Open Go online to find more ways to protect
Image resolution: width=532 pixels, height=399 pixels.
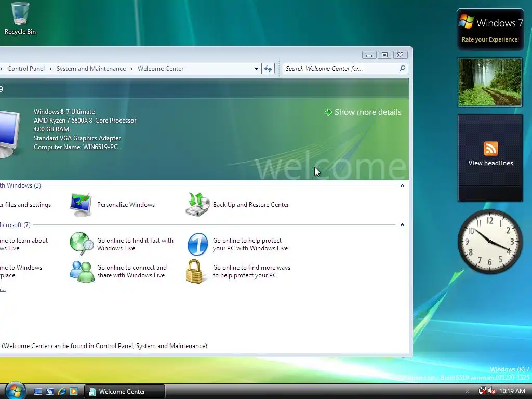[251, 271]
